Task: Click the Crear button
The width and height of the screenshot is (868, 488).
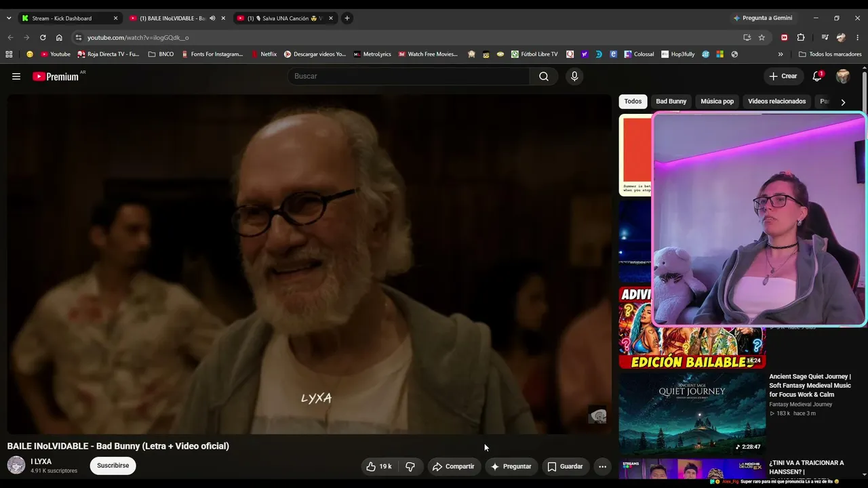Action: click(783, 77)
